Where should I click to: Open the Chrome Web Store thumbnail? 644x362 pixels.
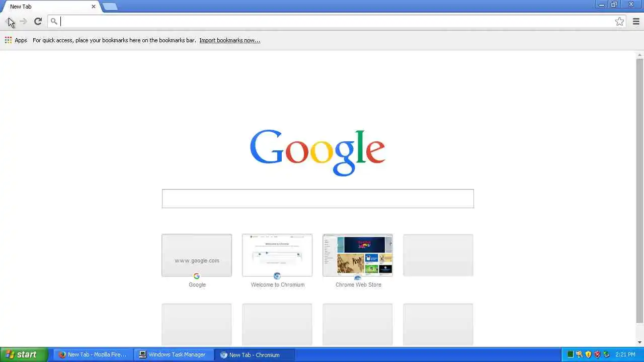coord(358,255)
